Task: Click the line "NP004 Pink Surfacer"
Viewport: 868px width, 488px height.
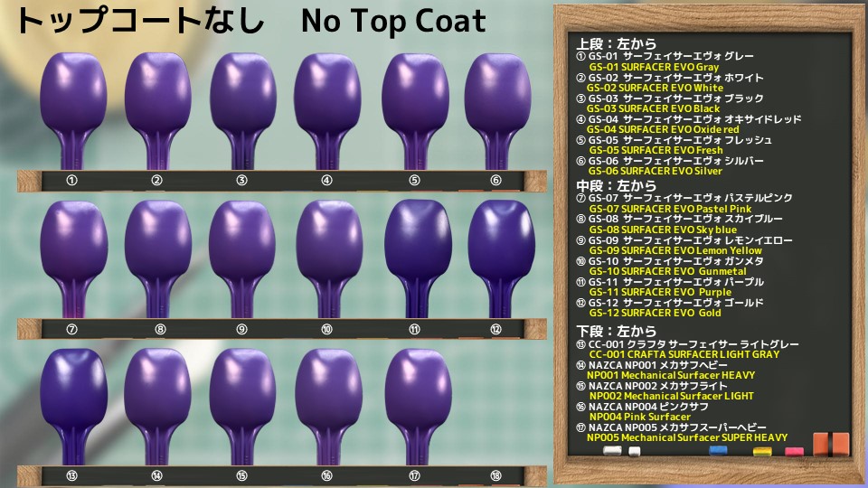Action: pyautogui.click(x=640, y=417)
